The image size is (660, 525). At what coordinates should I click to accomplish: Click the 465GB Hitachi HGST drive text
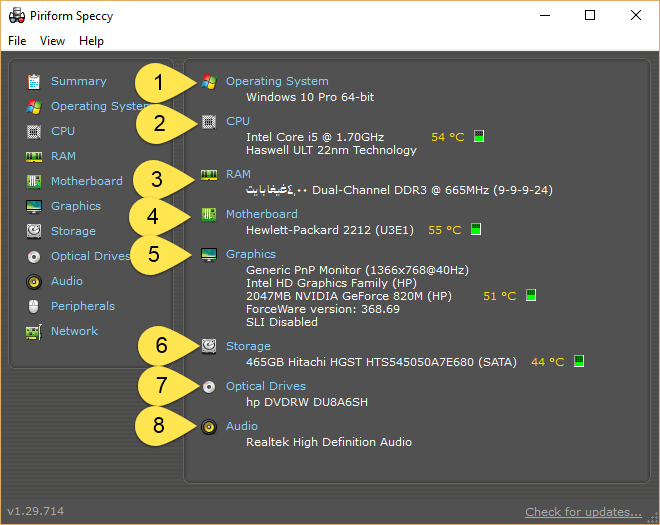tap(381, 362)
